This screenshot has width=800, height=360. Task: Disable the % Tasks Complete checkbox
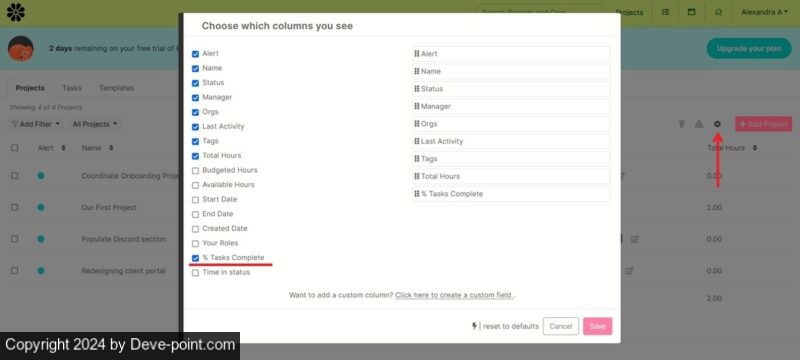point(195,258)
